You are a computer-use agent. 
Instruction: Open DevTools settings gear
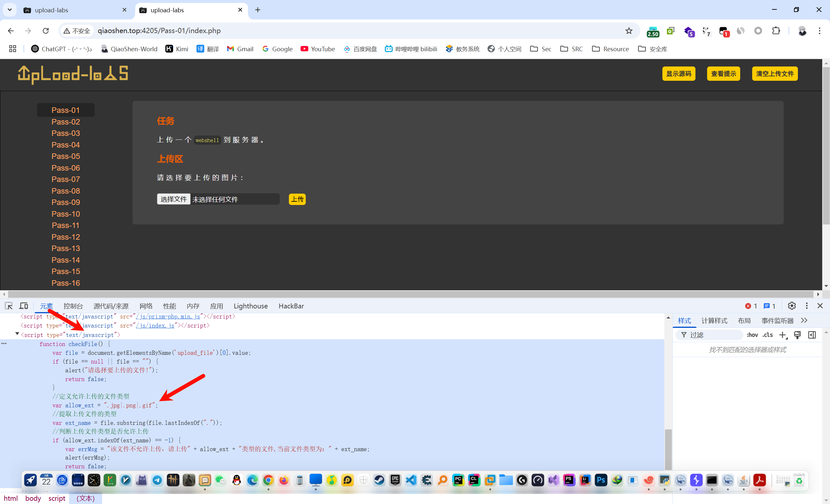tap(792, 306)
